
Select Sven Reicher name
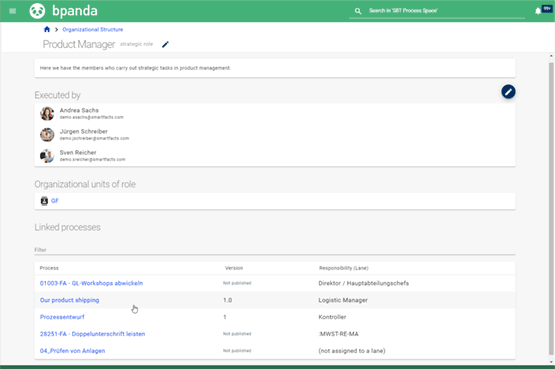[x=78, y=152]
